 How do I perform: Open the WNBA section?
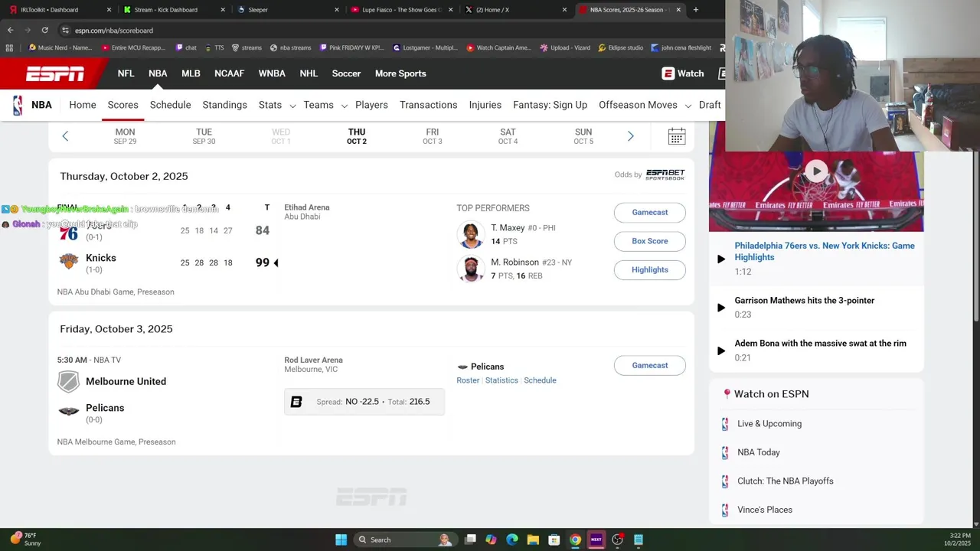(x=272, y=73)
